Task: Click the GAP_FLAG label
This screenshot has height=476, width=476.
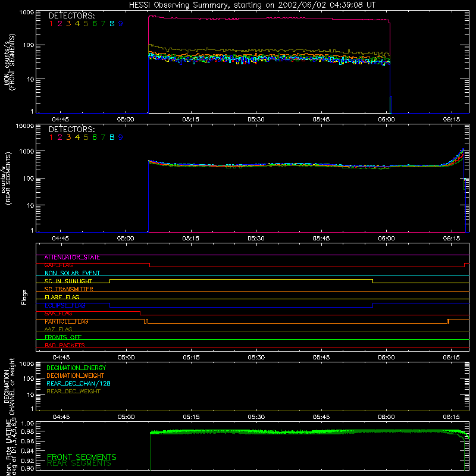Action: click(58, 265)
